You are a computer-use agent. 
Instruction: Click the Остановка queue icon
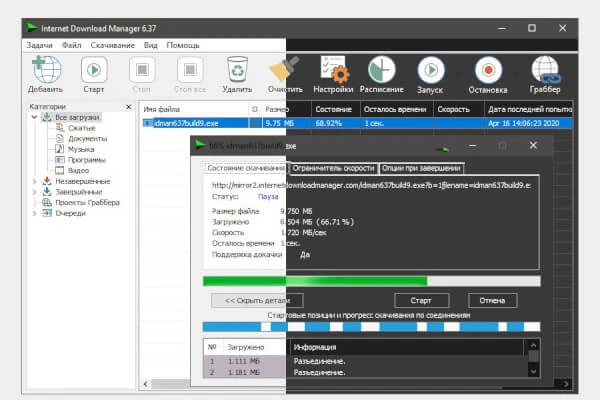(x=488, y=70)
